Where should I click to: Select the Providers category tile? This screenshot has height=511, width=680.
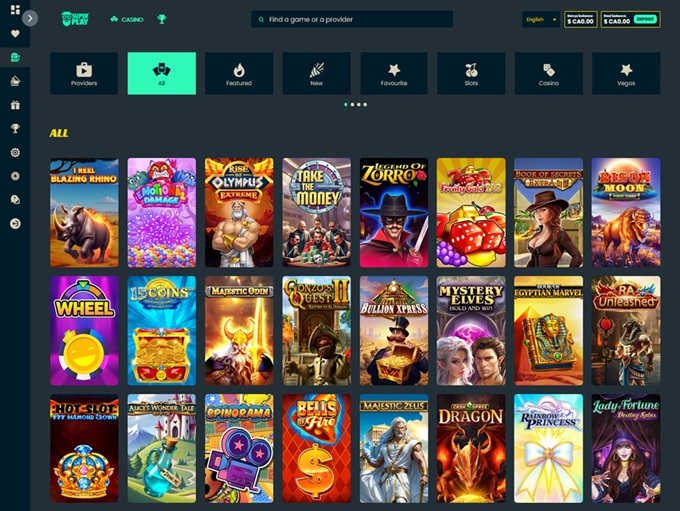tap(84, 73)
